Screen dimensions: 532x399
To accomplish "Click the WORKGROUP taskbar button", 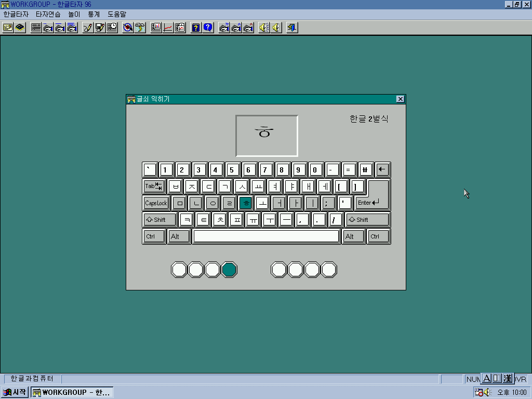I will pyautogui.click(x=72, y=392).
